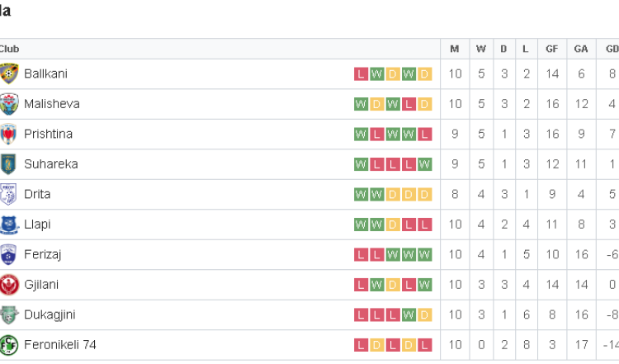Open the Malisheva team name link

pyautogui.click(x=52, y=104)
